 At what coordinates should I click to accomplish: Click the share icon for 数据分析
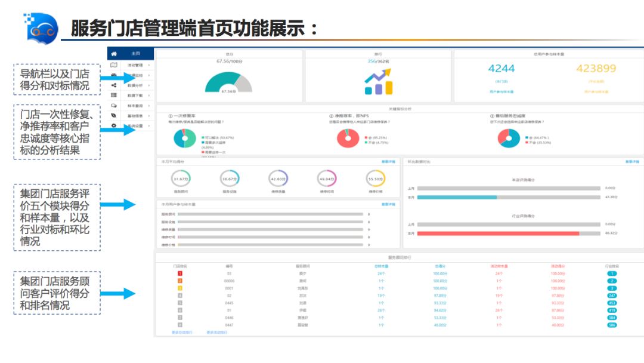[x=114, y=85]
